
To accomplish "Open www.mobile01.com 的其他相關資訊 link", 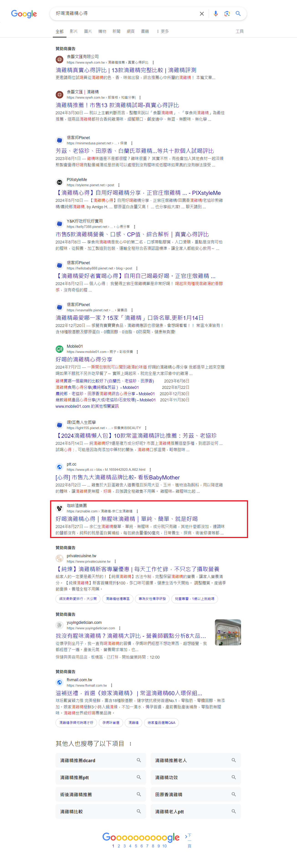I will (87, 406).
